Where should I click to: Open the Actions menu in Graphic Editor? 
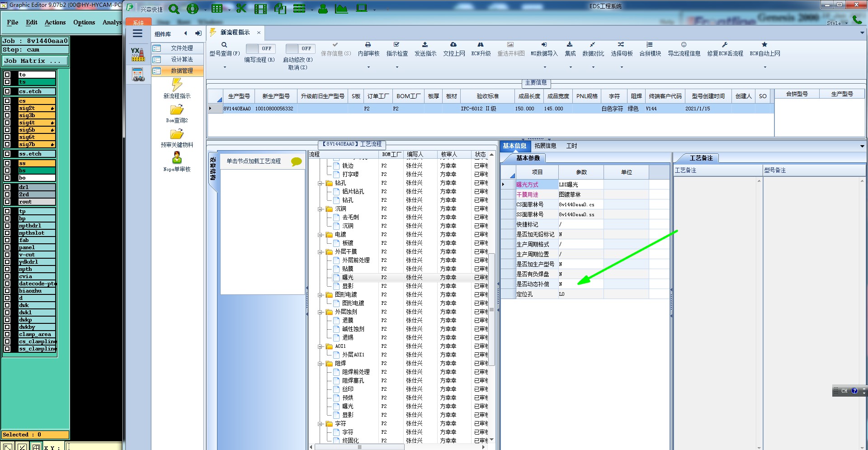pyautogui.click(x=55, y=22)
